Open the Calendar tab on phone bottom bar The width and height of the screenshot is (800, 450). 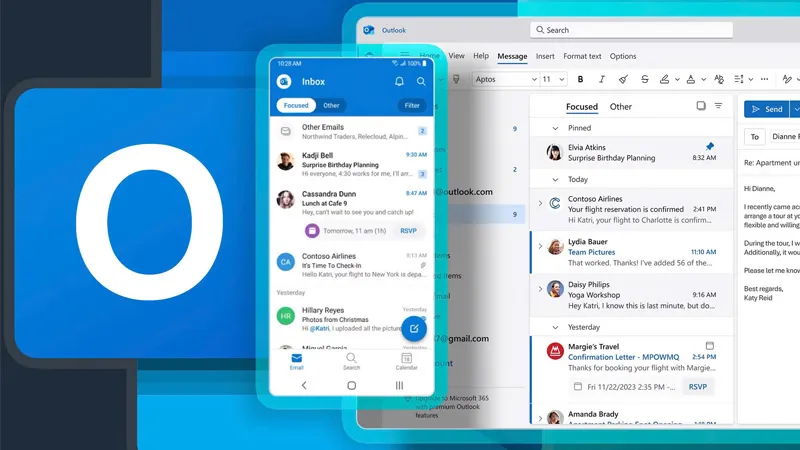tap(407, 361)
